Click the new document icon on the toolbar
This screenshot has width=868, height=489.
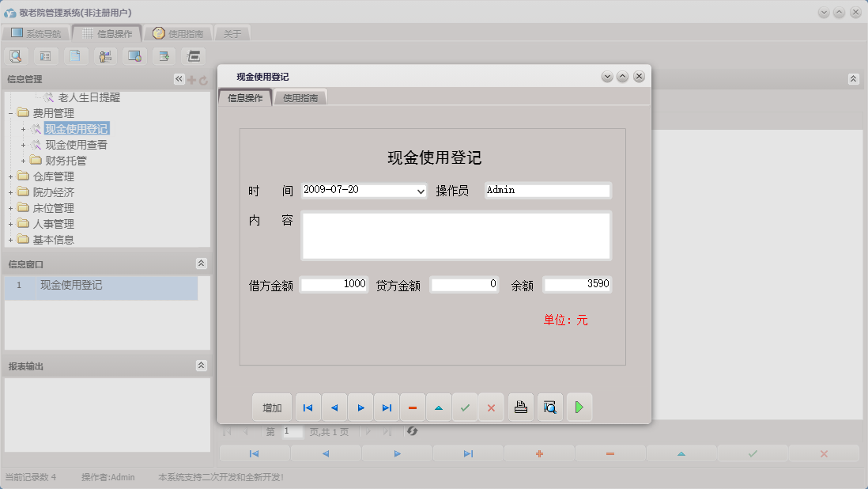pyautogui.click(x=75, y=56)
